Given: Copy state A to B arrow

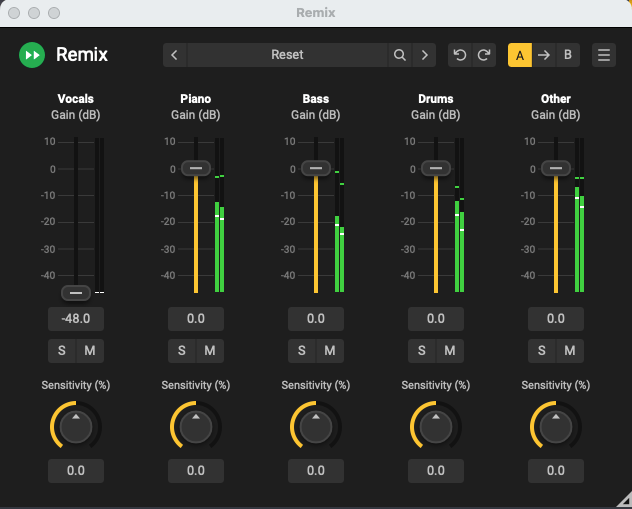Looking at the screenshot, I should 544,55.
